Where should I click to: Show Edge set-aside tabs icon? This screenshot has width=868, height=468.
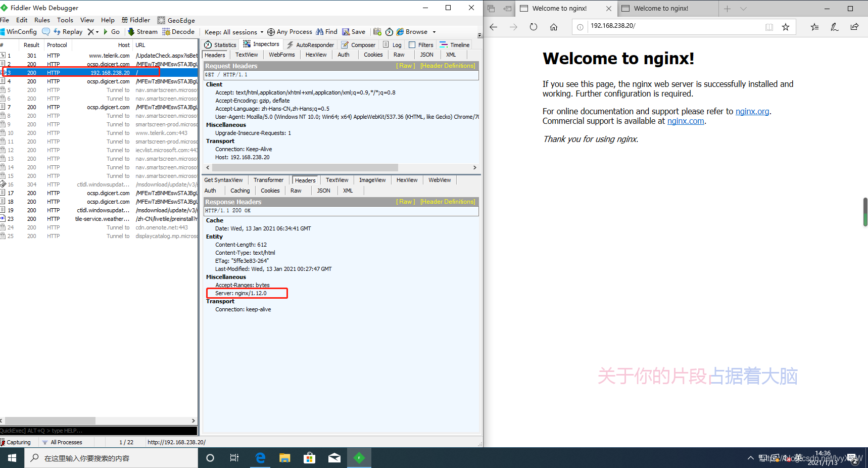(491, 9)
